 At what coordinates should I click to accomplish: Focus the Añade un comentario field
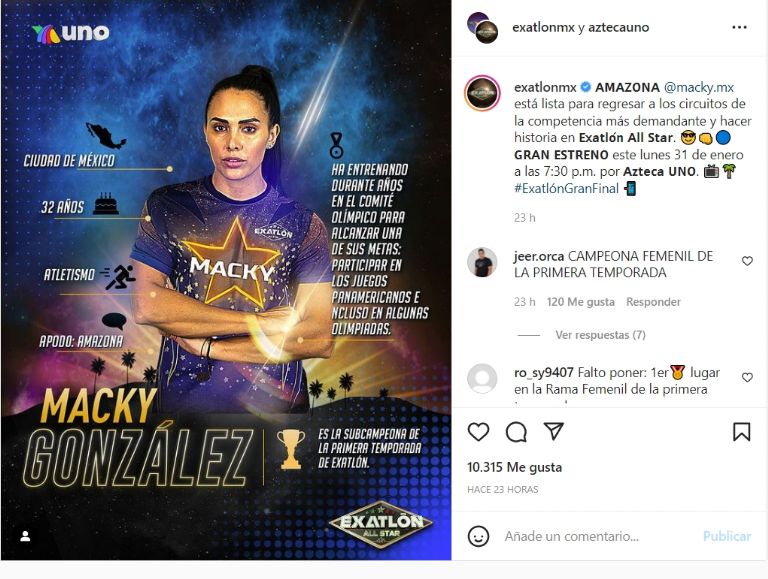599,536
